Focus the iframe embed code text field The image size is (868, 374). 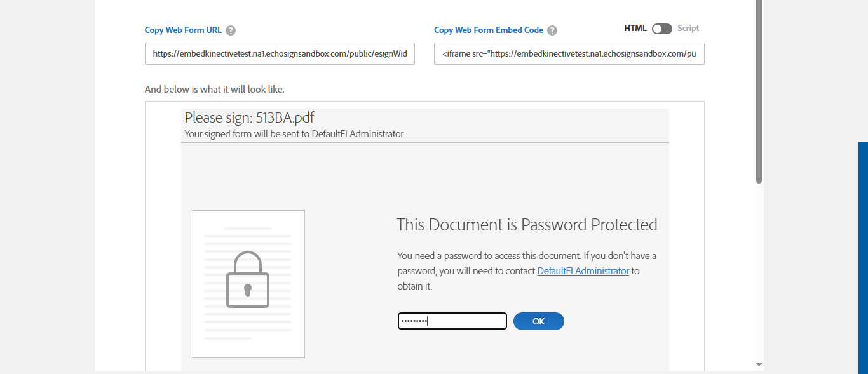(x=569, y=54)
